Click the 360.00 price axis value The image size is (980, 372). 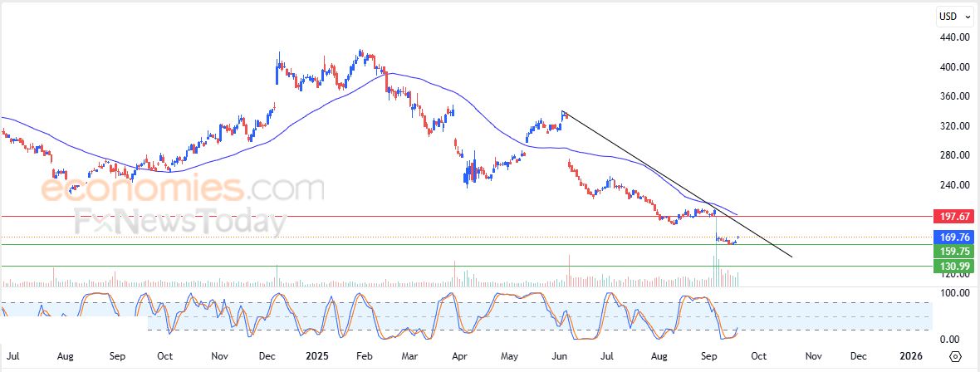point(954,96)
